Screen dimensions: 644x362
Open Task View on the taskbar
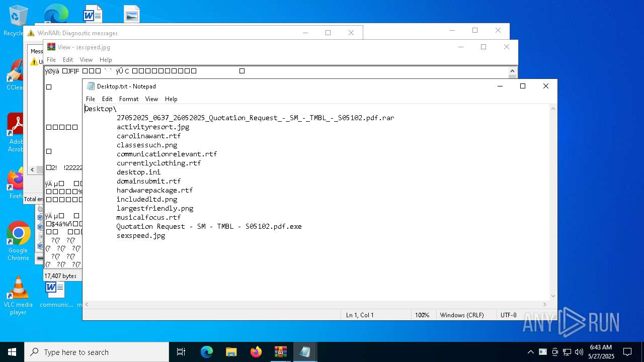click(181, 352)
